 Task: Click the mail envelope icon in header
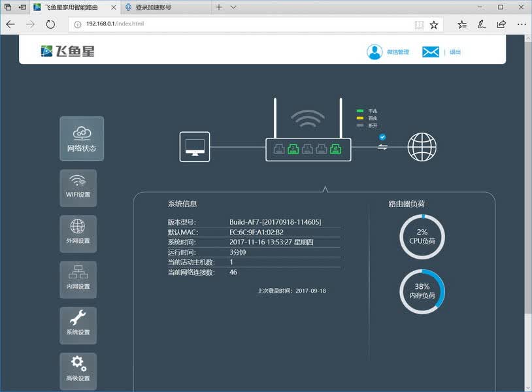pyautogui.click(x=431, y=52)
